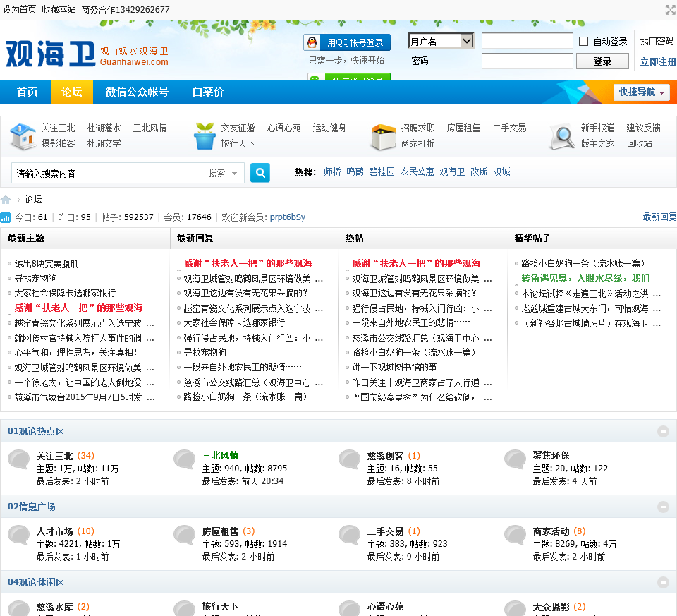Image resolution: width=677 pixels, height=616 pixels.
Task: Open the 用户名 login type dropdown
Action: (x=441, y=42)
